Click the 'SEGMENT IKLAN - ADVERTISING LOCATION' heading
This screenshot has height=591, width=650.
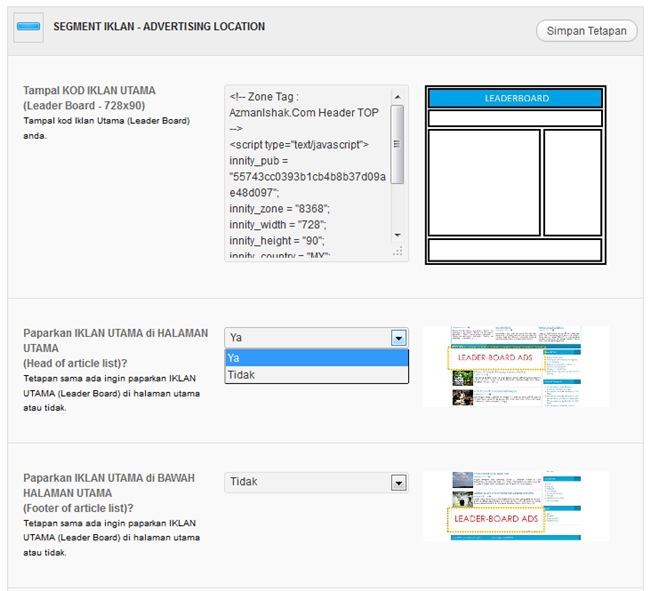[159, 27]
